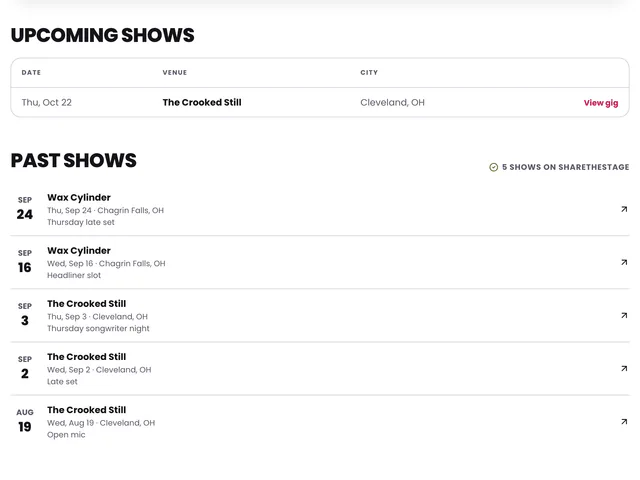640x480 pixels.
Task: Click Wed, Aug 19 · Cleveland, OH line
Action: pos(101,423)
